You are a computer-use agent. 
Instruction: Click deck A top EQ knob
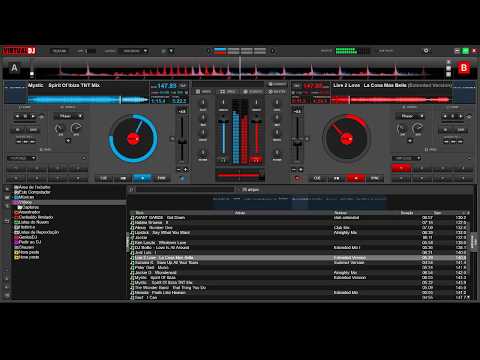[x=203, y=103]
